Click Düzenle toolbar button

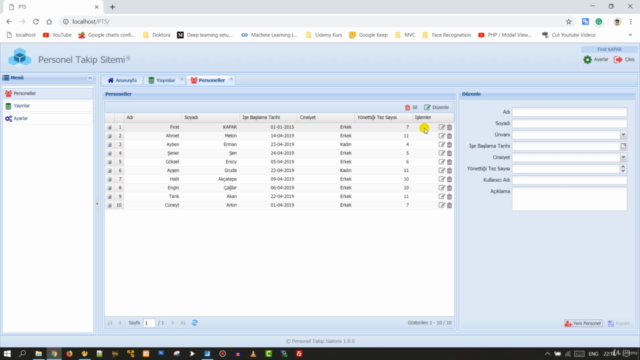(436, 107)
